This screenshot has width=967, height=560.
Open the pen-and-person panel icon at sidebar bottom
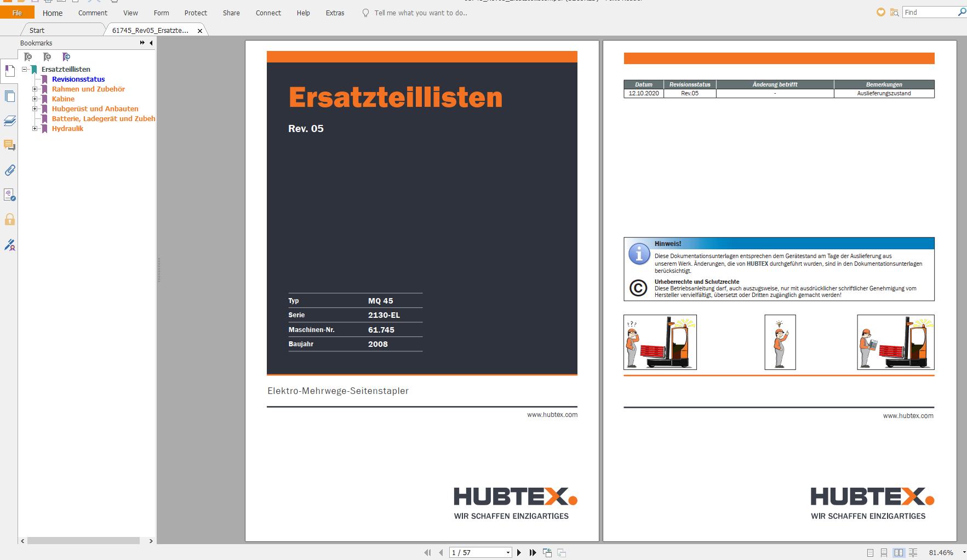coord(9,245)
